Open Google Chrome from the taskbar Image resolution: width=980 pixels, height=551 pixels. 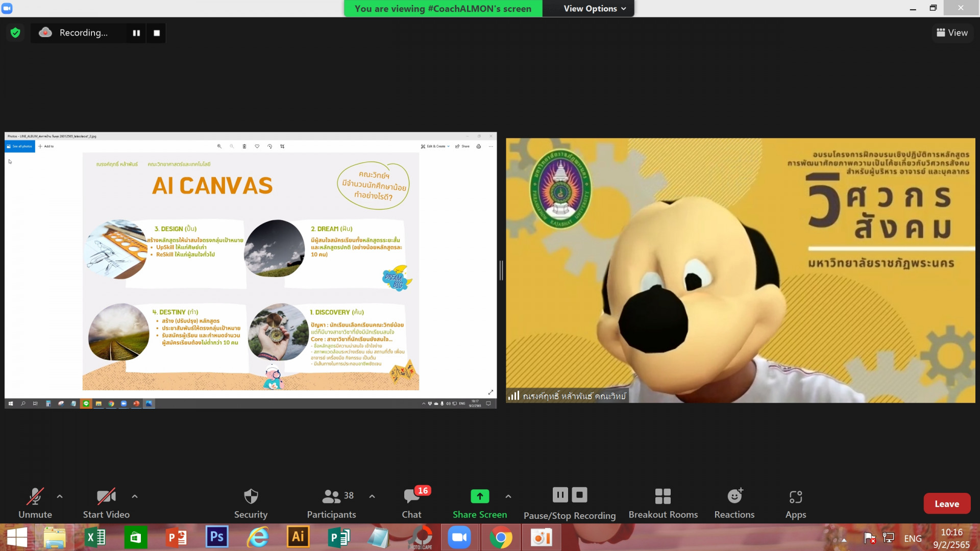pos(501,537)
